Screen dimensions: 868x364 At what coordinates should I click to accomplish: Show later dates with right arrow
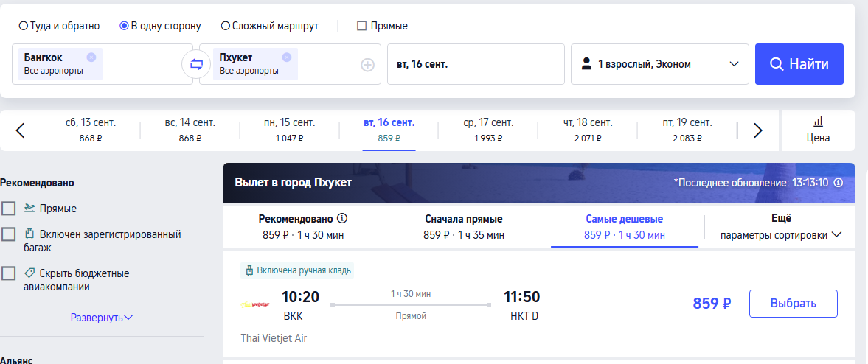(x=757, y=130)
